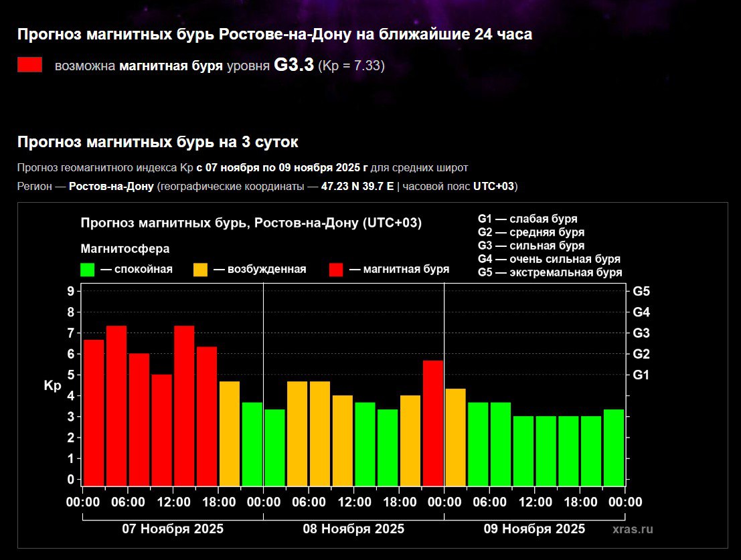Select the only yellow bar on 09 Ноября

pos(455,436)
